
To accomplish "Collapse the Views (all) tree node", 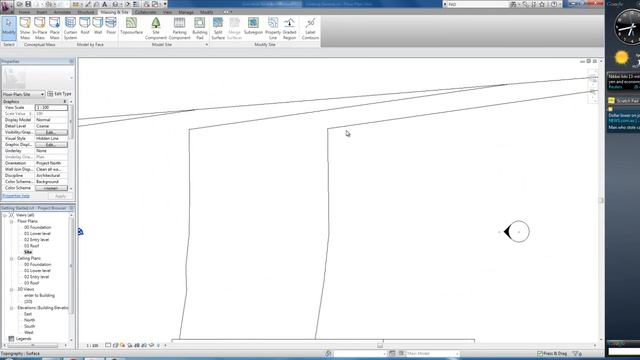I will [5, 215].
